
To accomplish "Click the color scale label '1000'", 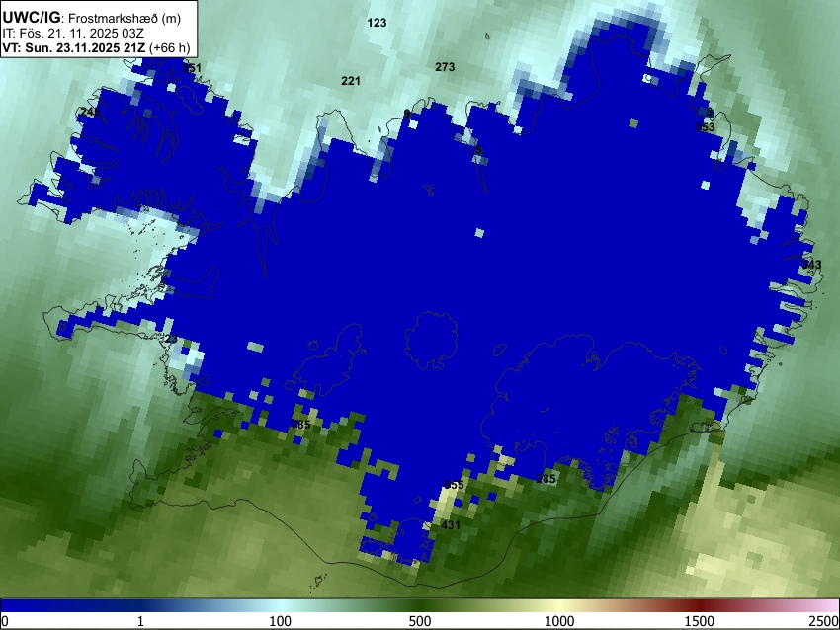I will (x=559, y=621).
